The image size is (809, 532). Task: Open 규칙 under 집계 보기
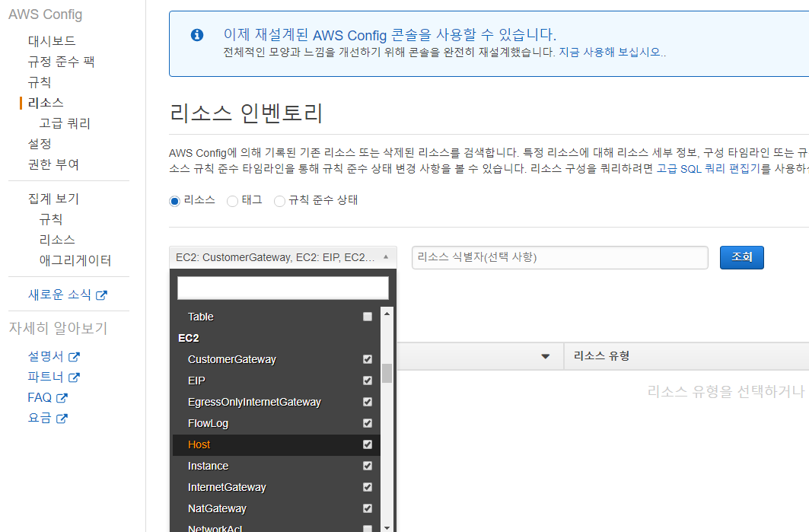pos(50,219)
